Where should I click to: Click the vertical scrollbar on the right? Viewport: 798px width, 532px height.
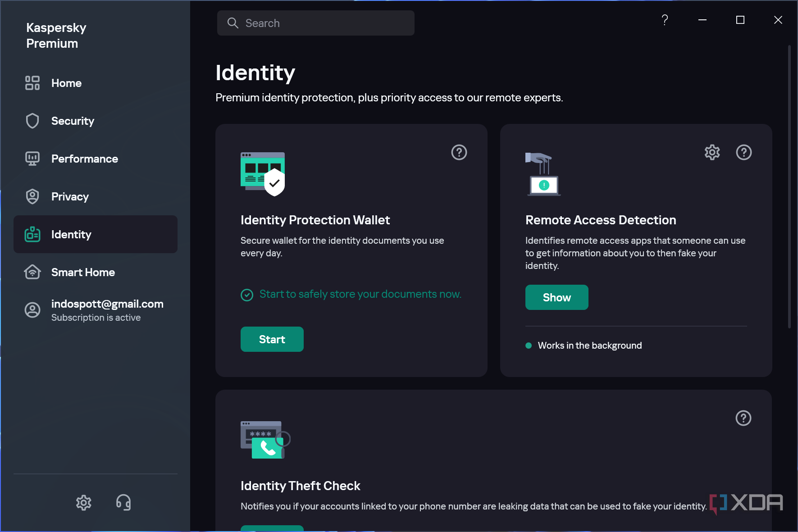pyautogui.click(x=789, y=186)
